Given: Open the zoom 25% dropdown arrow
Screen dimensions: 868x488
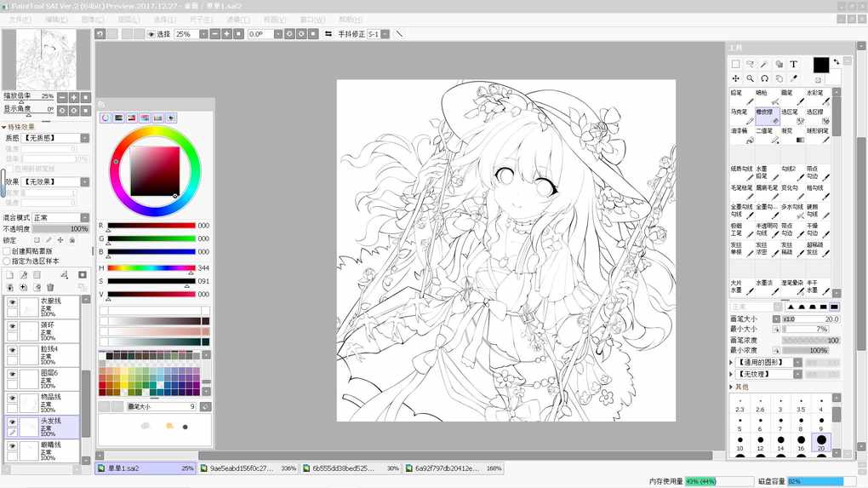Looking at the screenshot, I should [203, 34].
